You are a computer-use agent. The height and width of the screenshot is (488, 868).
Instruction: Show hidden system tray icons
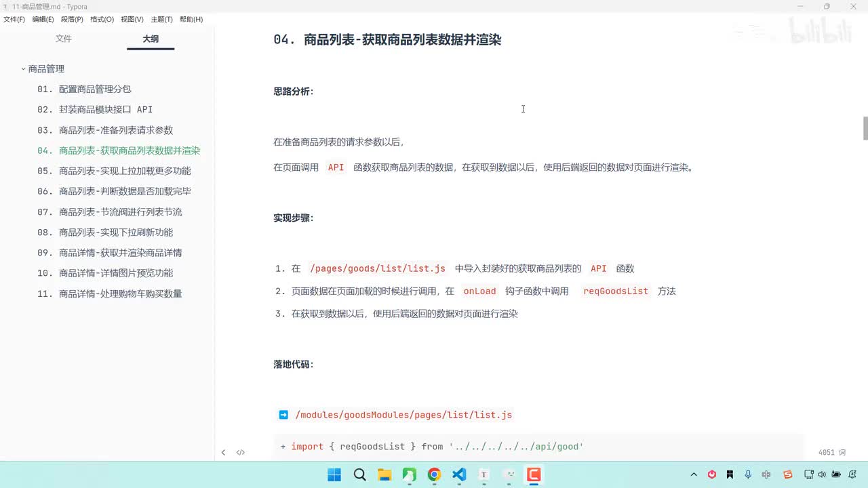click(x=694, y=474)
